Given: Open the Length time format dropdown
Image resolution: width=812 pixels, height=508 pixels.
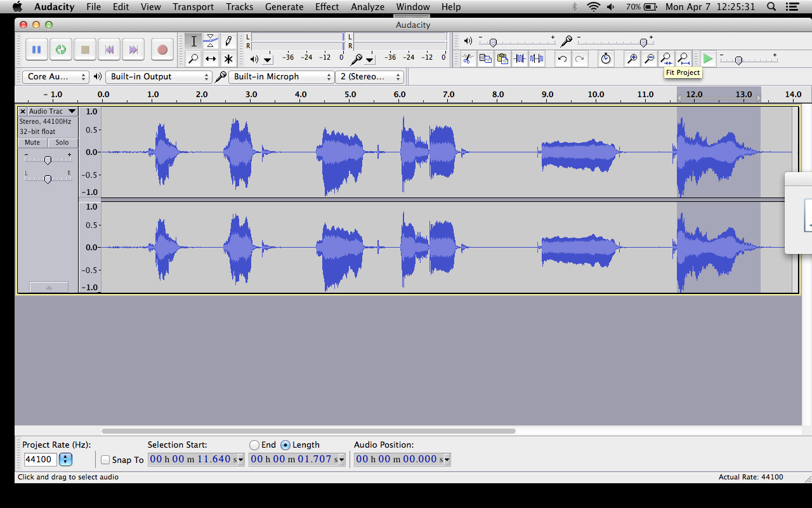Looking at the screenshot, I should click(342, 459).
